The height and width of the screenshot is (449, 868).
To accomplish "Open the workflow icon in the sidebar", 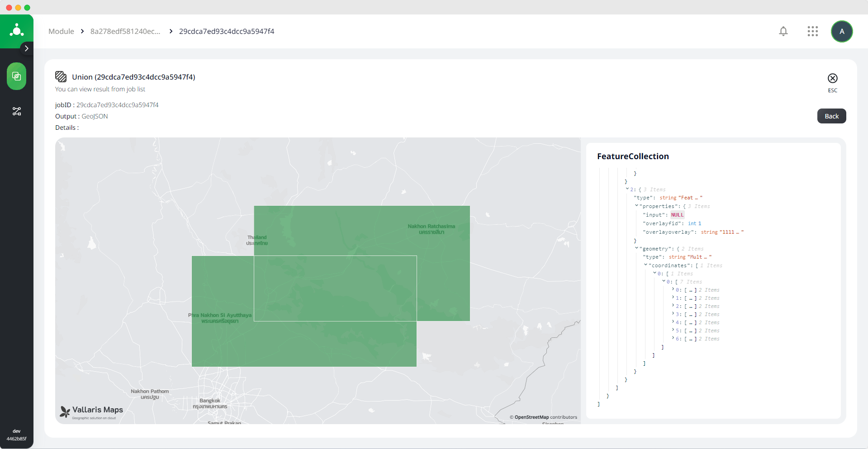I will (x=17, y=111).
